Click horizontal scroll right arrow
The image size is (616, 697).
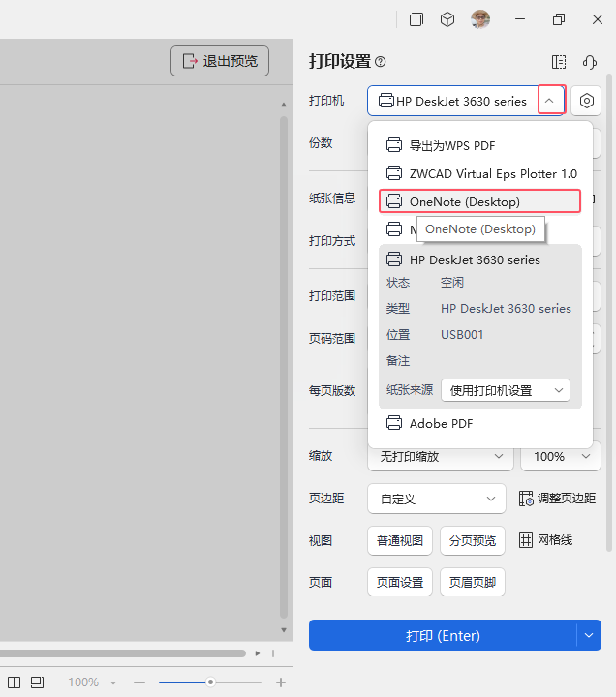pyautogui.click(x=258, y=653)
